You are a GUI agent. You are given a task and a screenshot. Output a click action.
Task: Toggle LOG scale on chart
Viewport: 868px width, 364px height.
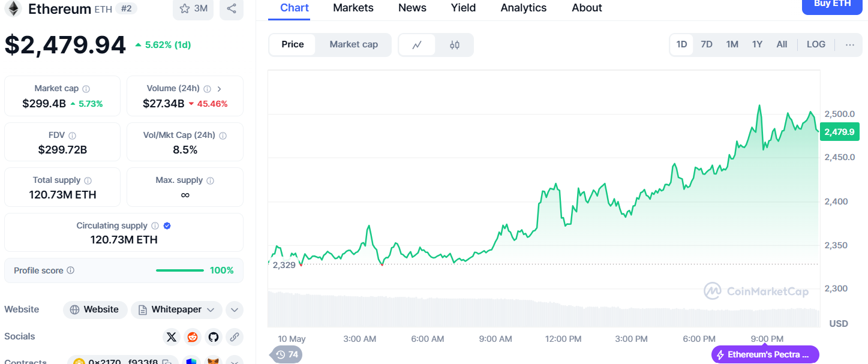tap(816, 44)
